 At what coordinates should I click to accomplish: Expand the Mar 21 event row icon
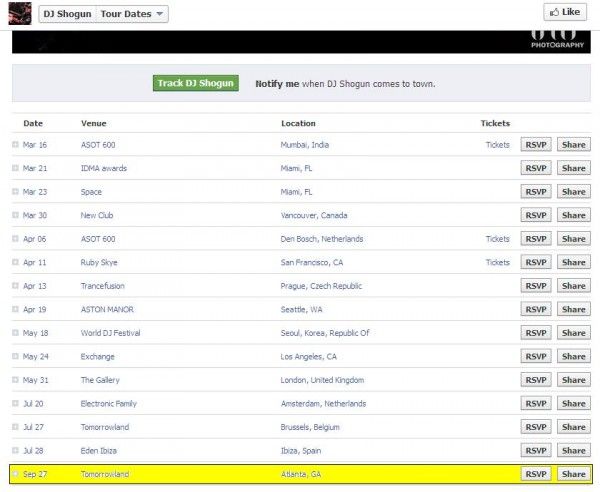click(15, 168)
